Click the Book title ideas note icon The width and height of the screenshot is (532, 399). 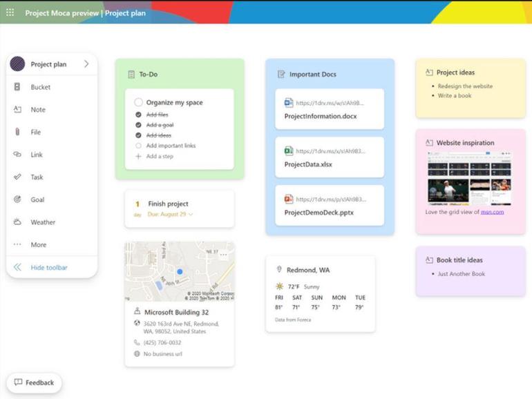(429, 260)
